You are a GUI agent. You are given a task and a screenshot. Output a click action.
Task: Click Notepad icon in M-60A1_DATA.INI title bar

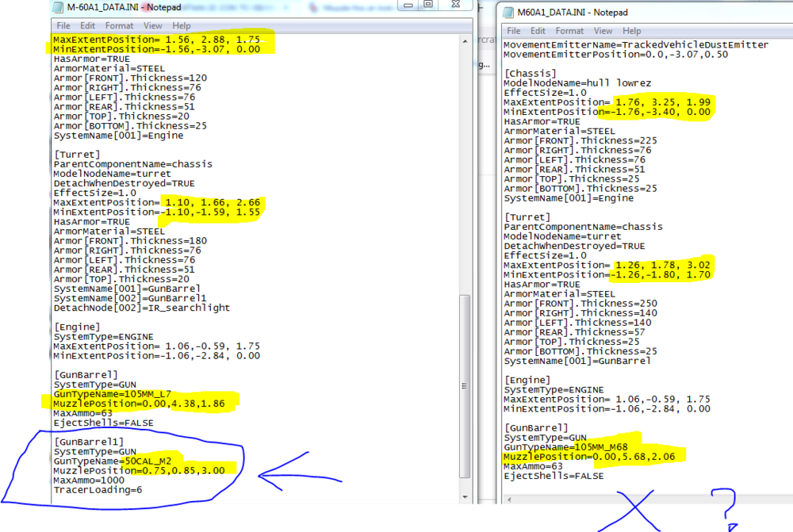click(58, 7)
